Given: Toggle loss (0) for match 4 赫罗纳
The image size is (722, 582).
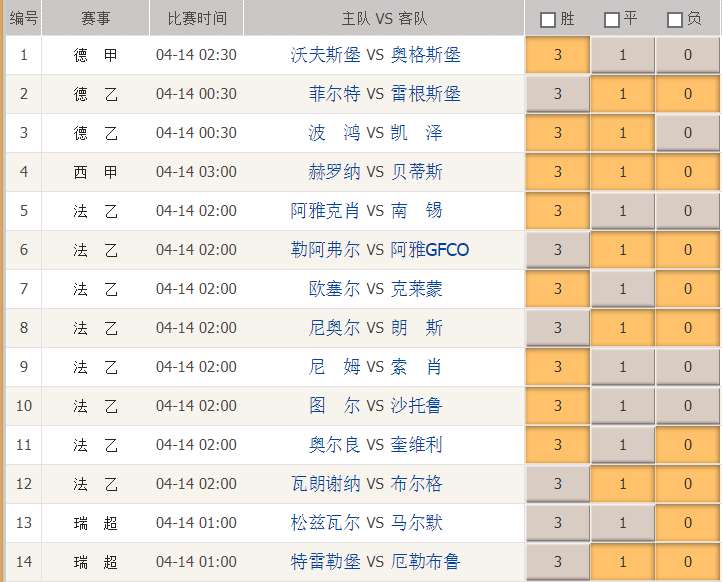Looking at the screenshot, I should click(687, 172).
